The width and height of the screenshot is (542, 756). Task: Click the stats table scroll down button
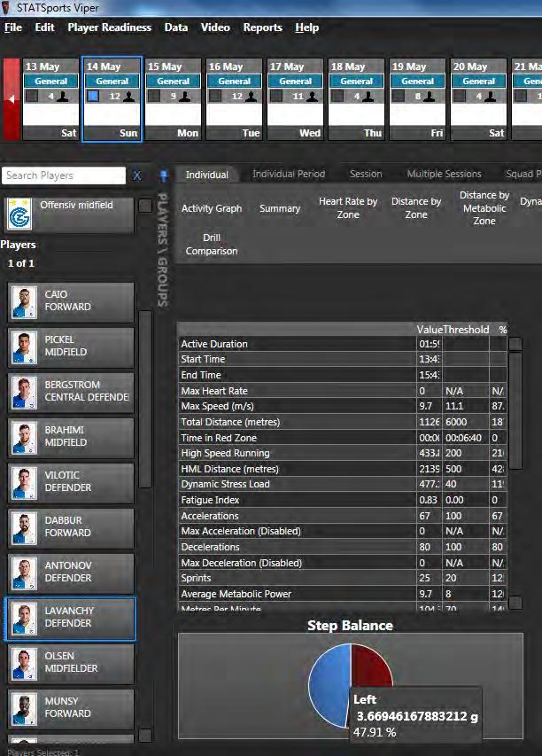click(515, 602)
